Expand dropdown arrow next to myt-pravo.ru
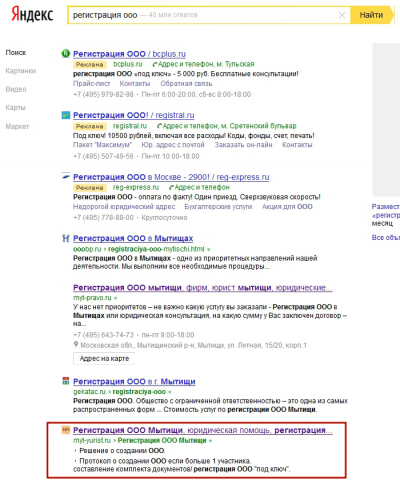This screenshot has height=480, width=400. coord(116,298)
